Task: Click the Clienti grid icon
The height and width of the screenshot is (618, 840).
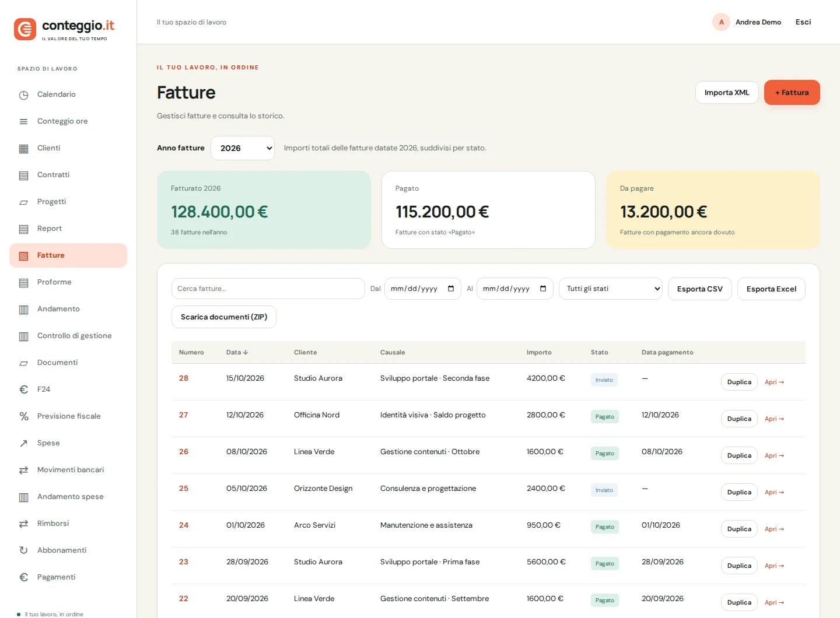Action: [23, 149]
